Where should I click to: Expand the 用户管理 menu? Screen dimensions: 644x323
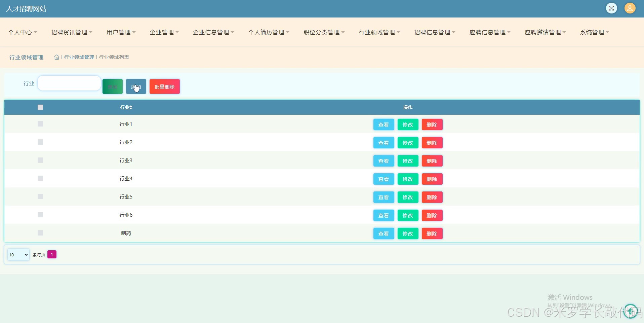pyautogui.click(x=121, y=32)
